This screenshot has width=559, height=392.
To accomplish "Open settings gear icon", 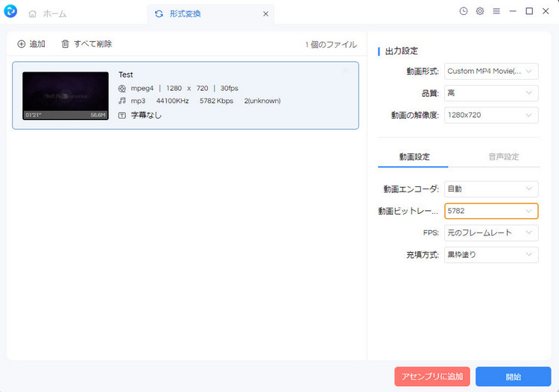I will tap(480, 11).
